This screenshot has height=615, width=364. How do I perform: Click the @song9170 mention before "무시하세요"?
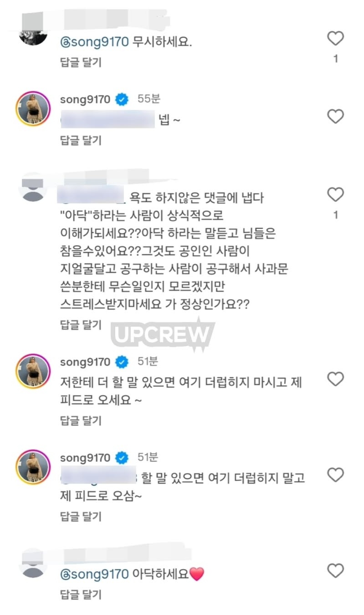[94, 43]
